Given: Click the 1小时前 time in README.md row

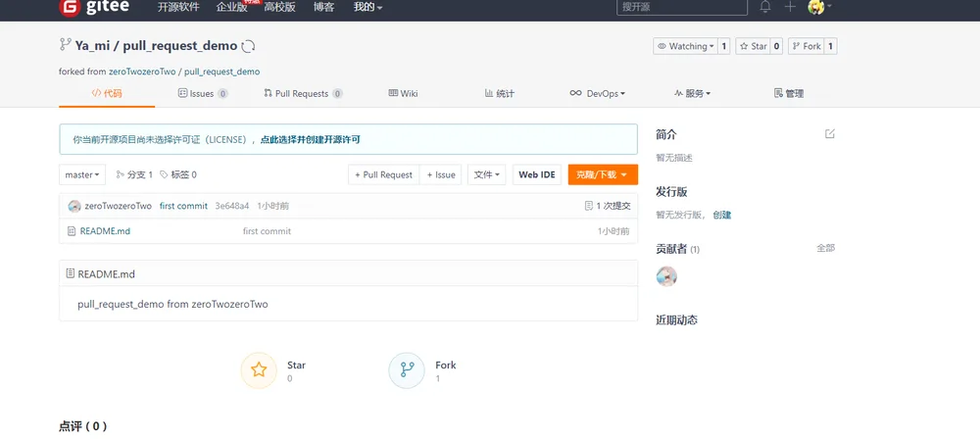Looking at the screenshot, I should click(x=613, y=231).
